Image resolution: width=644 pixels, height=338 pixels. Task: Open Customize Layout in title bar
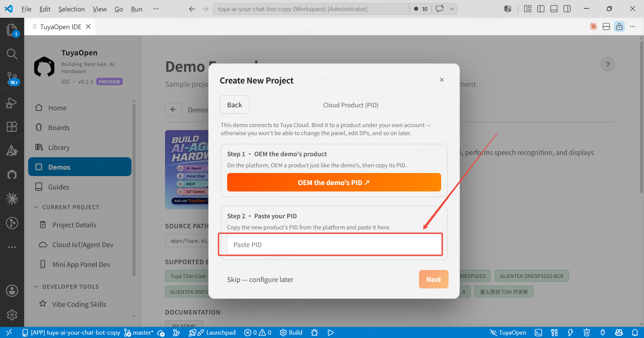[x=528, y=9]
